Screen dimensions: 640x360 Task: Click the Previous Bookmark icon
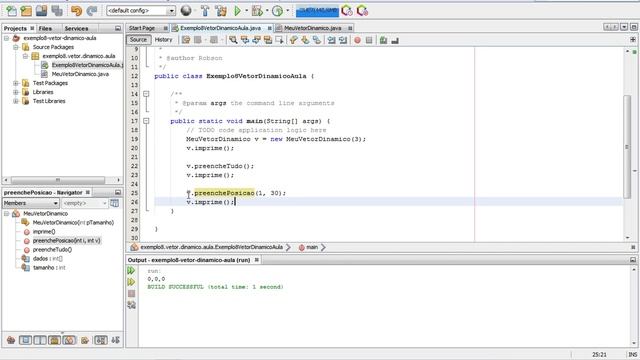tap(293, 40)
